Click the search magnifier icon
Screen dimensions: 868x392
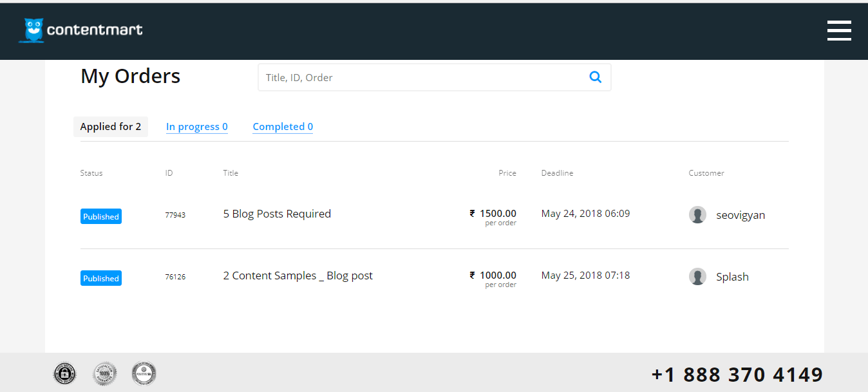(x=596, y=77)
